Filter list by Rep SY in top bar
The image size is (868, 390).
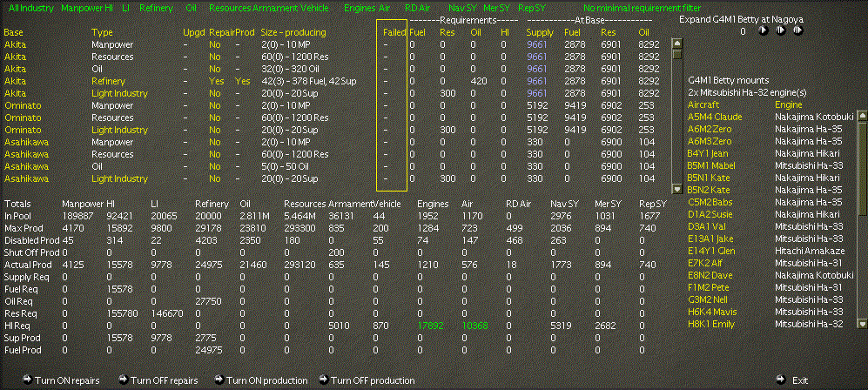(532, 9)
